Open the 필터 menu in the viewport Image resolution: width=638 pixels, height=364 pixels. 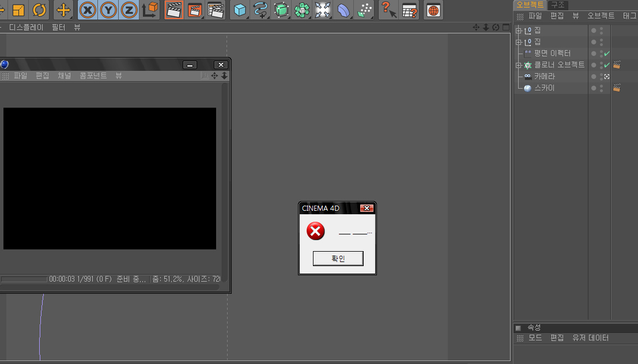[58, 27]
